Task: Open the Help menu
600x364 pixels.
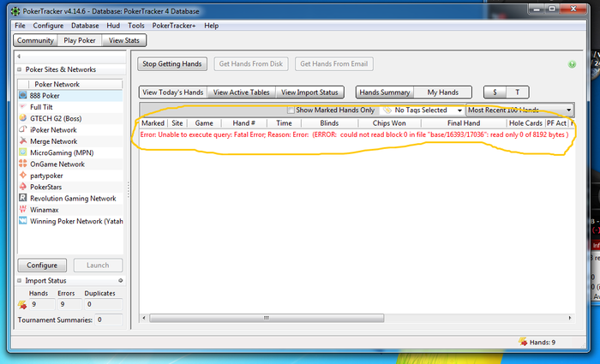Action: [211, 26]
